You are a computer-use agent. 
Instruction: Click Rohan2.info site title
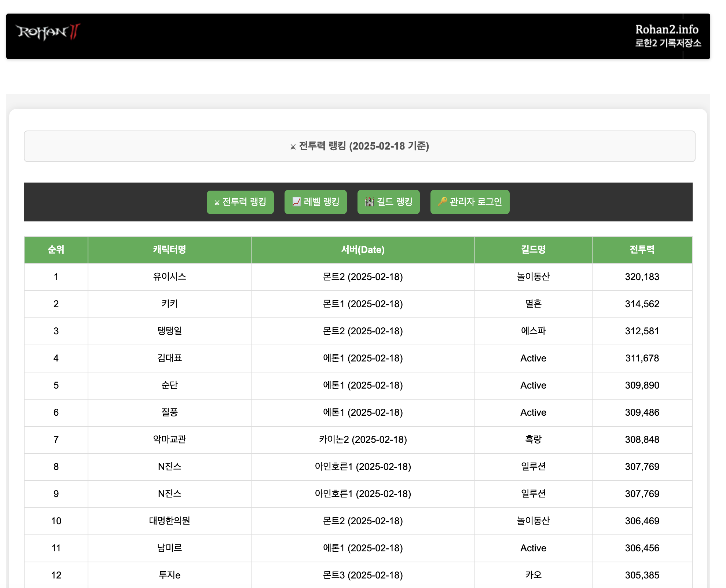point(666,30)
